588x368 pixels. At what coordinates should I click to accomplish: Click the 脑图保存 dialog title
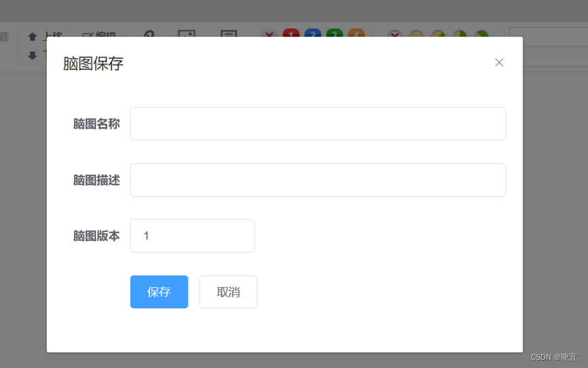click(x=93, y=63)
